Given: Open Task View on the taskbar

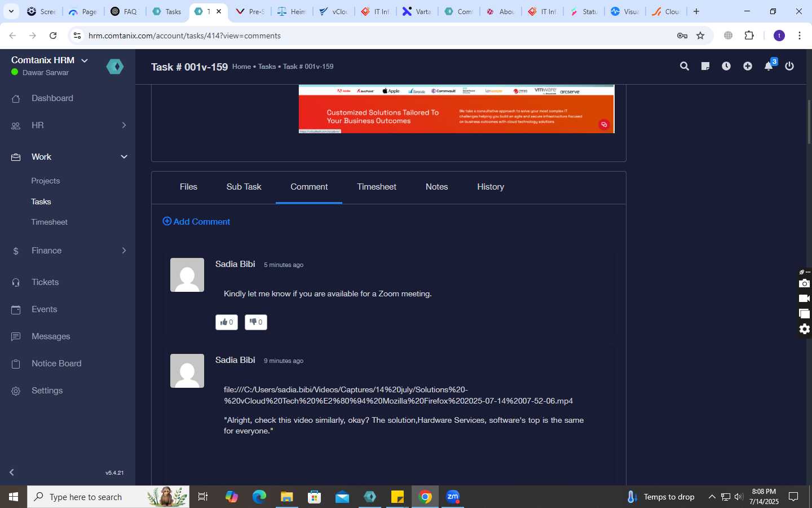Looking at the screenshot, I should click(203, 497).
